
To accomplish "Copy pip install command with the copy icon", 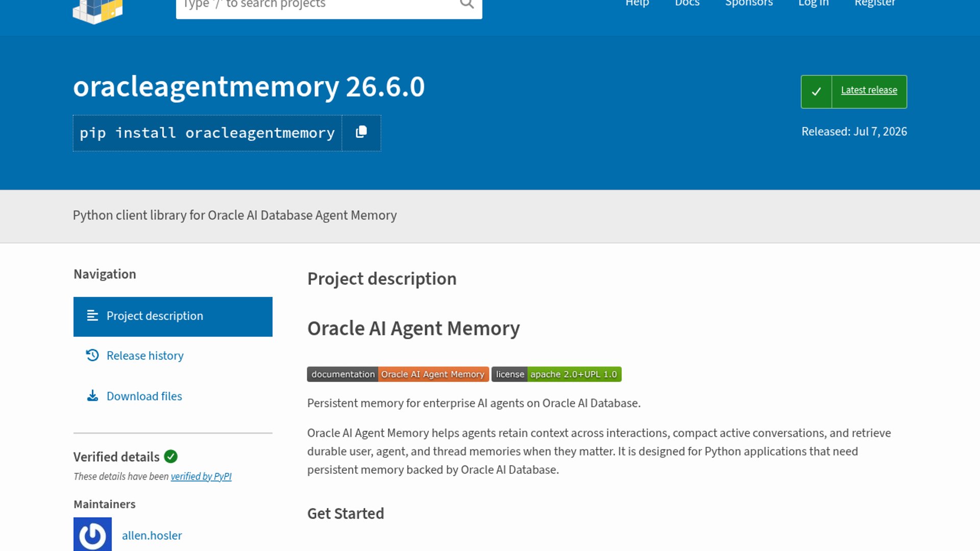I will click(x=361, y=133).
